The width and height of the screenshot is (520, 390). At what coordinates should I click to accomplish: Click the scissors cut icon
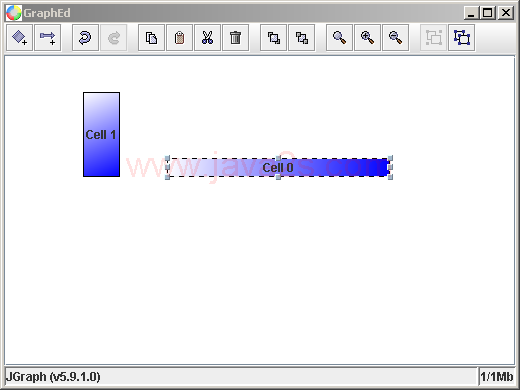[x=207, y=38]
